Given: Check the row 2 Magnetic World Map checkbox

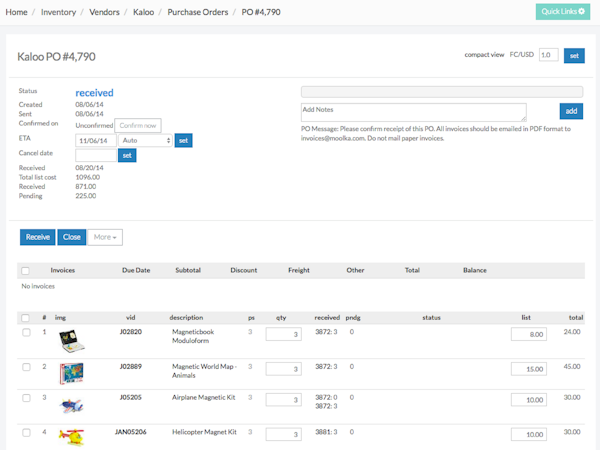Looking at the screenshot, I should (26, 367).
